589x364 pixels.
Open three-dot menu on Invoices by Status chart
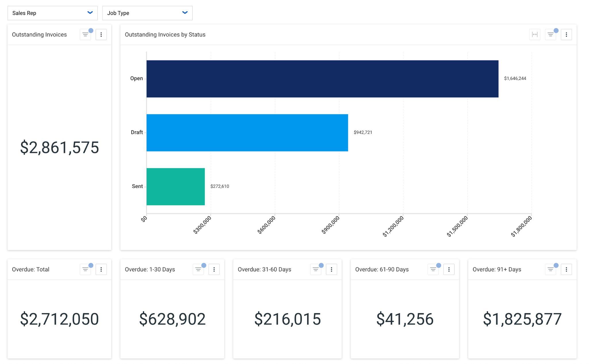[566, 35]
